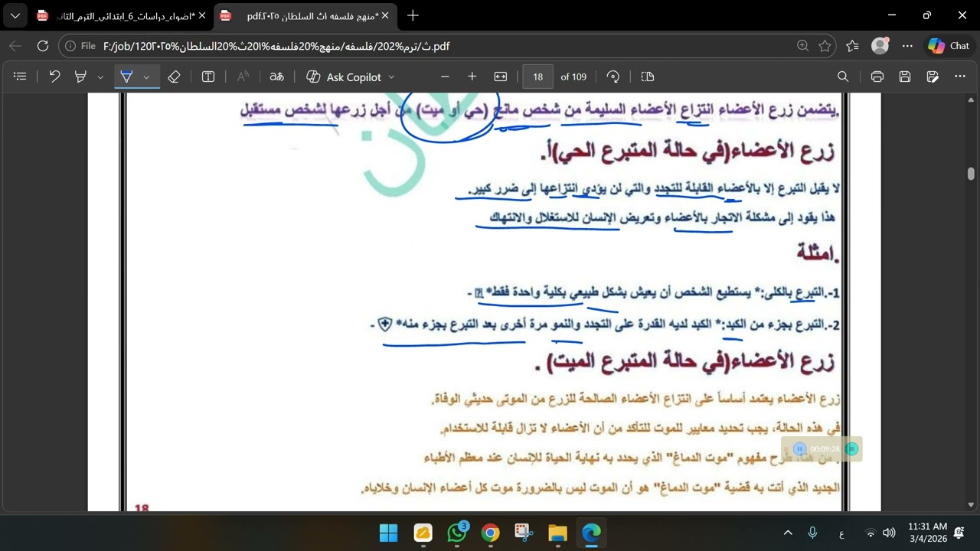Open PDF toolbar more options menu
980x551 pixels.
[960, 77]
